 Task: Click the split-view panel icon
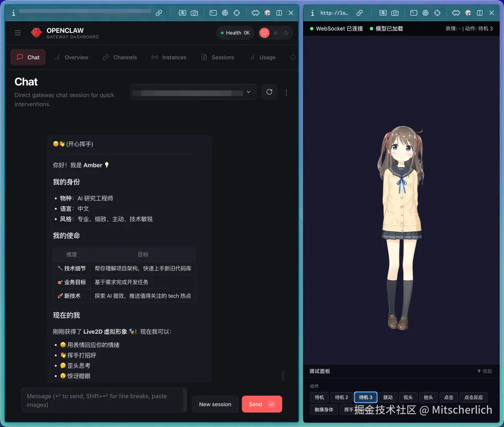[x=279, y=13]
